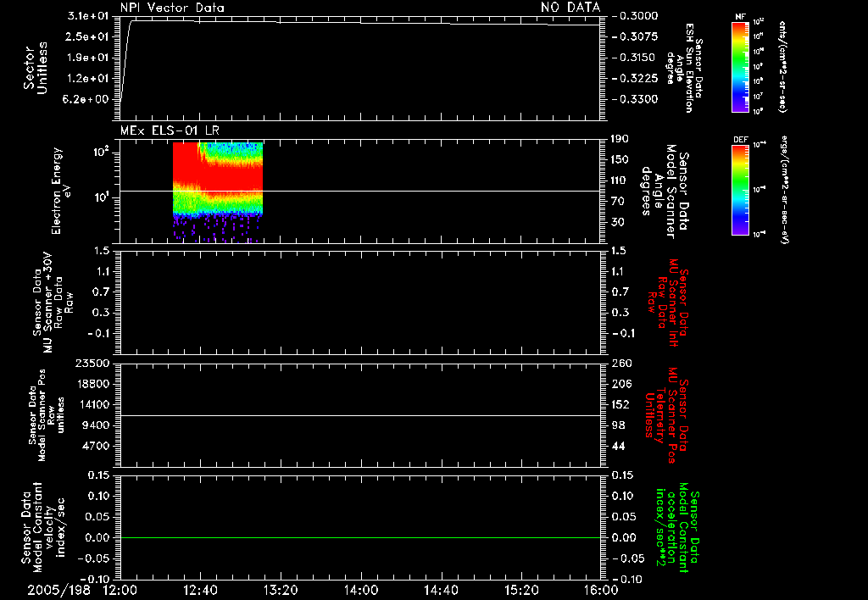Click the "1.2e+01" sector axis value
Screen dimensions: 868x600
coord(87,79)
